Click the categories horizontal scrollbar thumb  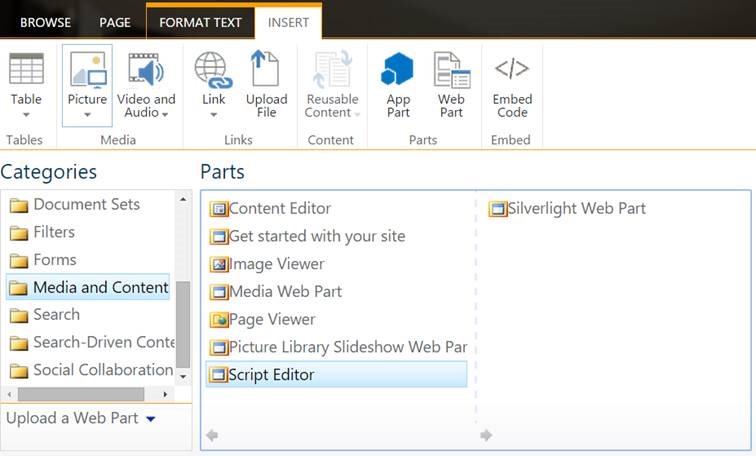(81, 394)
